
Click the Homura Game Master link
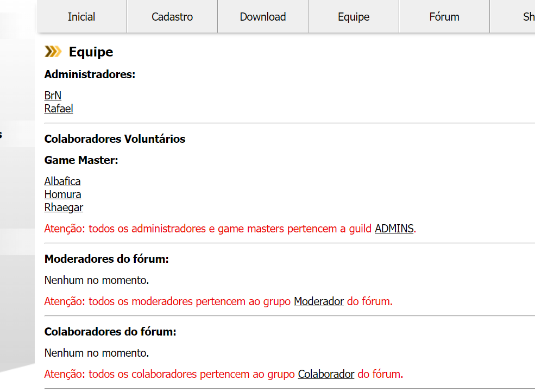63,194
